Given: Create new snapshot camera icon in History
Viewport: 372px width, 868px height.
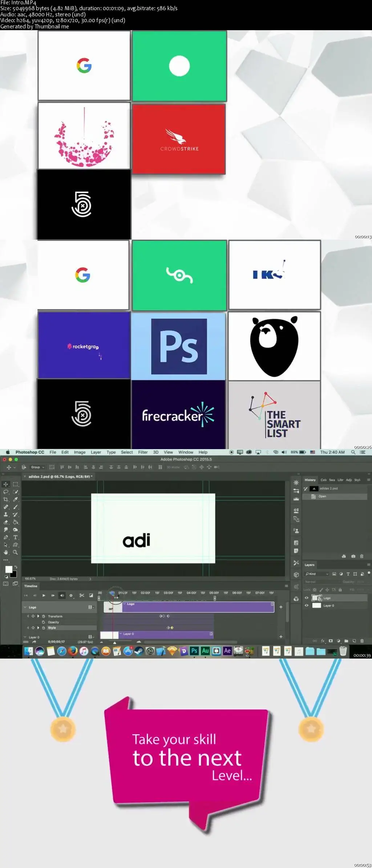Looking at the screenshot, I should coord(353,556).
